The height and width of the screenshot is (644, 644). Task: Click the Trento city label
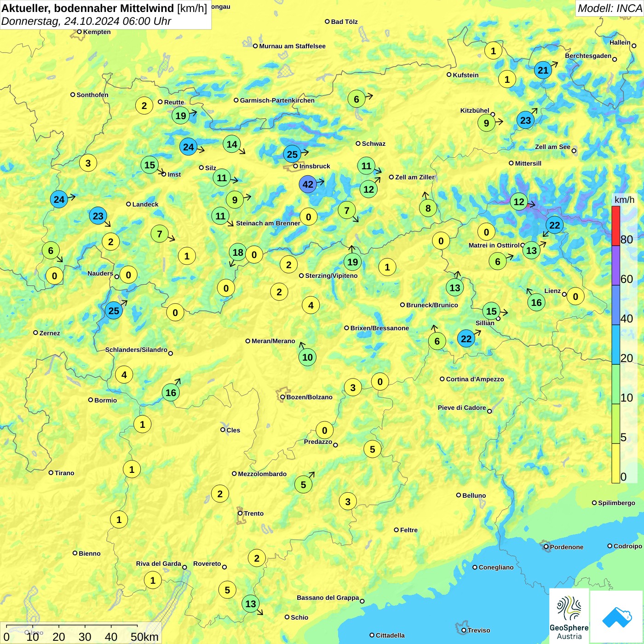click(x=254, y=513)
